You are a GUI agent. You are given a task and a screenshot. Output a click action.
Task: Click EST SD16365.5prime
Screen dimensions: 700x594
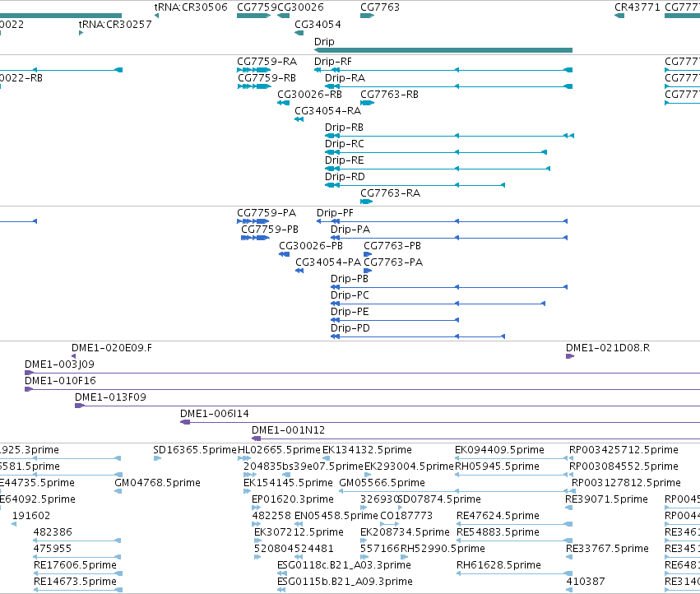pyautogui.click(x=195, y=450)
